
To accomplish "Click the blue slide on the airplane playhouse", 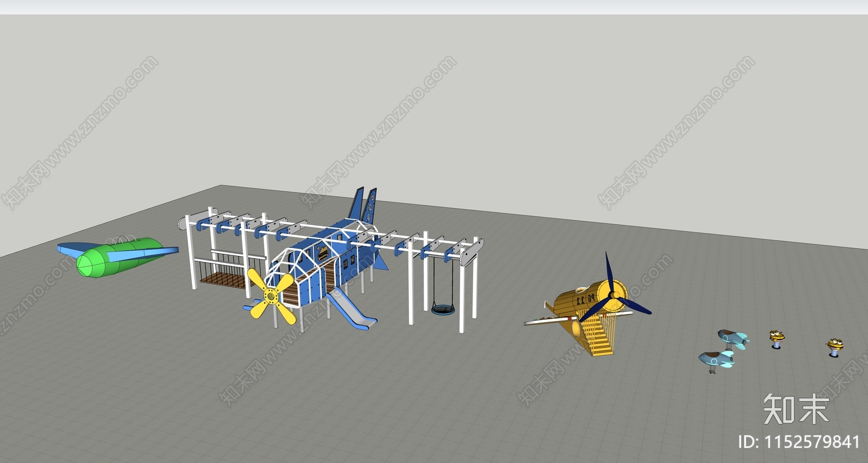I will [351, 308].
